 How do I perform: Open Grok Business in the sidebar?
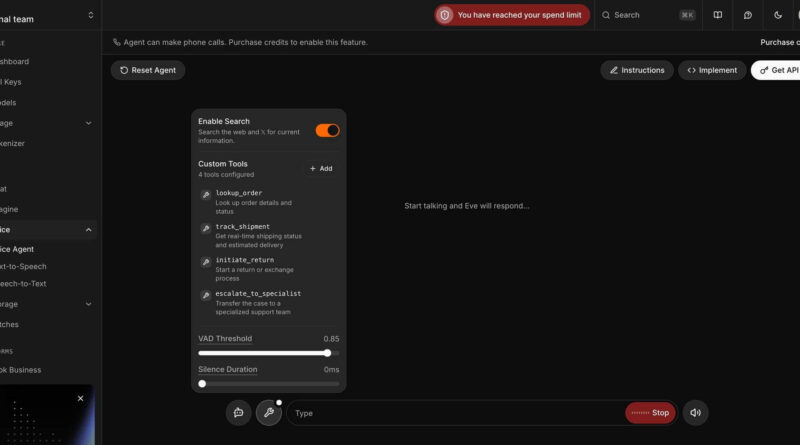(20, 370)
